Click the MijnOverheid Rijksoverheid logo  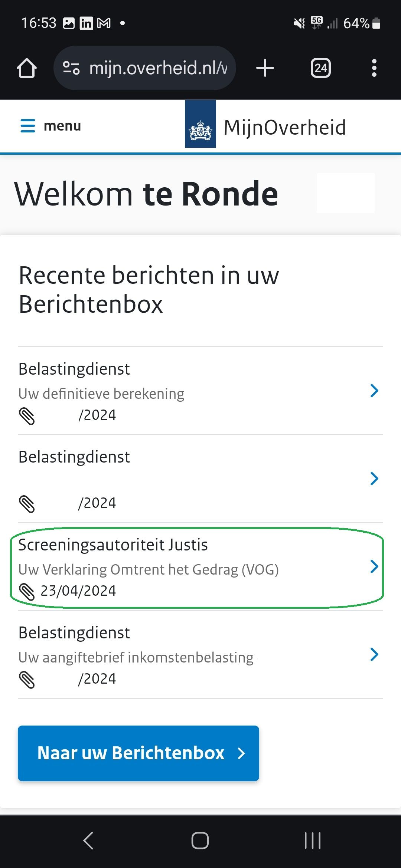200,125
